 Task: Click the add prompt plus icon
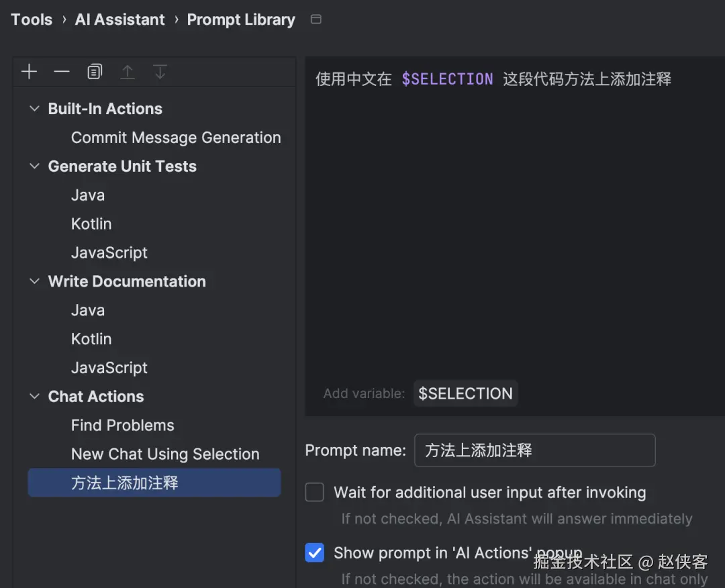tap(29, 72)
